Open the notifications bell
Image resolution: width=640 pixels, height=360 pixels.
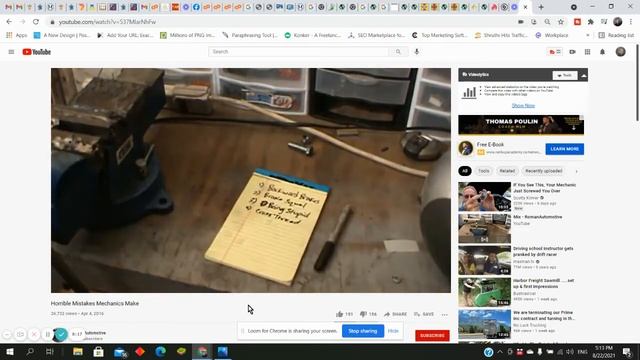[x=602, y=52]
